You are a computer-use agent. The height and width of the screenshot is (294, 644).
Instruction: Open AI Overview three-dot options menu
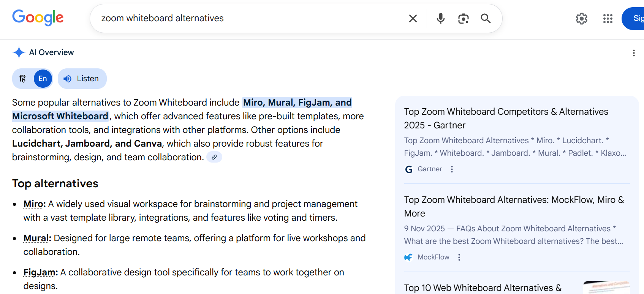coord(634,53)
